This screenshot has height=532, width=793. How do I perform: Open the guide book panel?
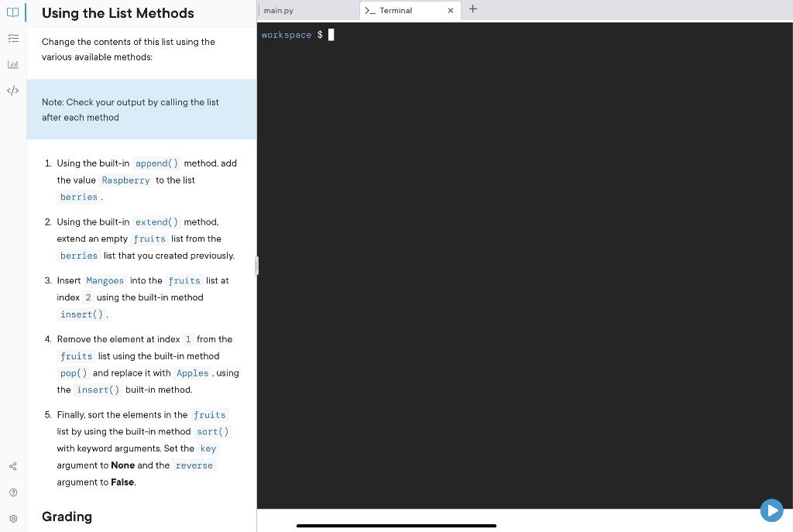pos(12,12)
